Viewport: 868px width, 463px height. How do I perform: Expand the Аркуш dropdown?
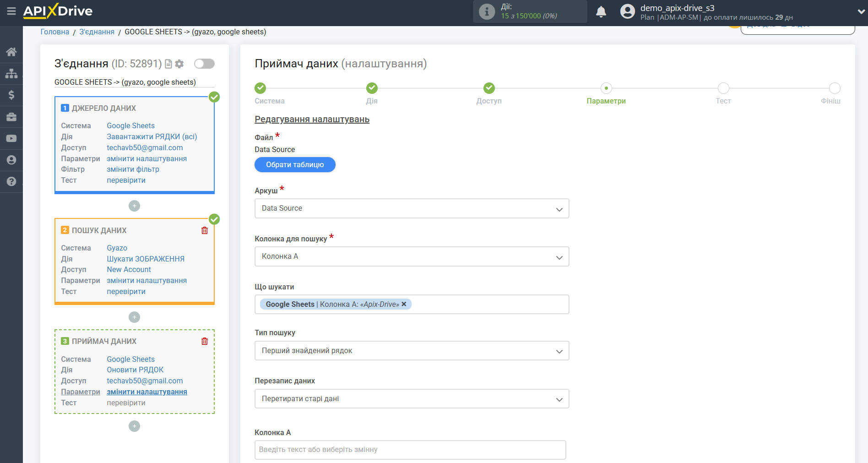[x=411, y=208]
